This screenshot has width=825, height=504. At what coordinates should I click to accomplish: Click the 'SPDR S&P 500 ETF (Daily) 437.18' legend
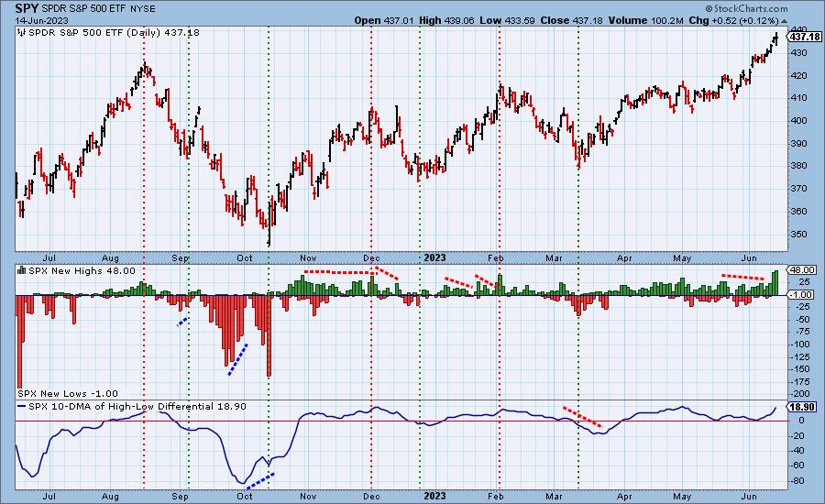click(x=114, y=33)
